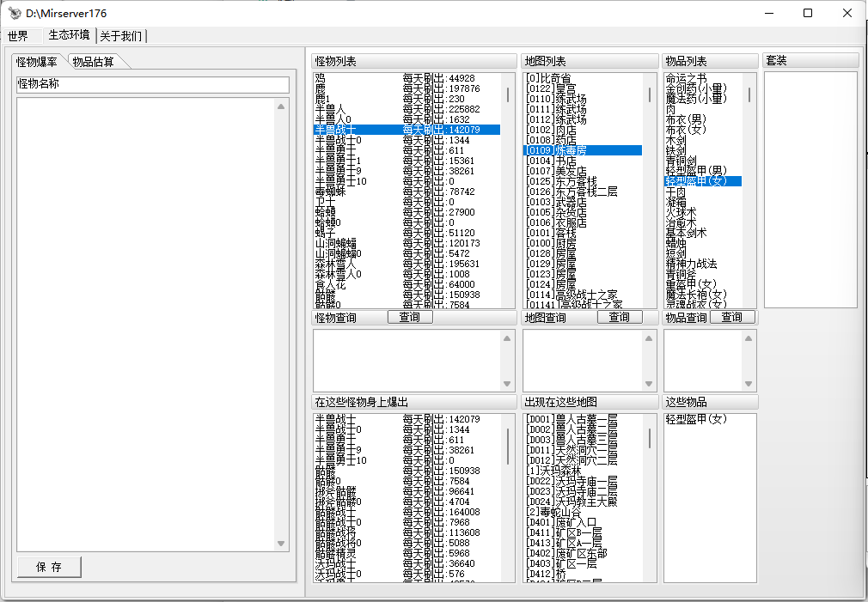Click the 这些物品 header
The width and height of the screenshot is (868, 602).
[x=710, y=402]
